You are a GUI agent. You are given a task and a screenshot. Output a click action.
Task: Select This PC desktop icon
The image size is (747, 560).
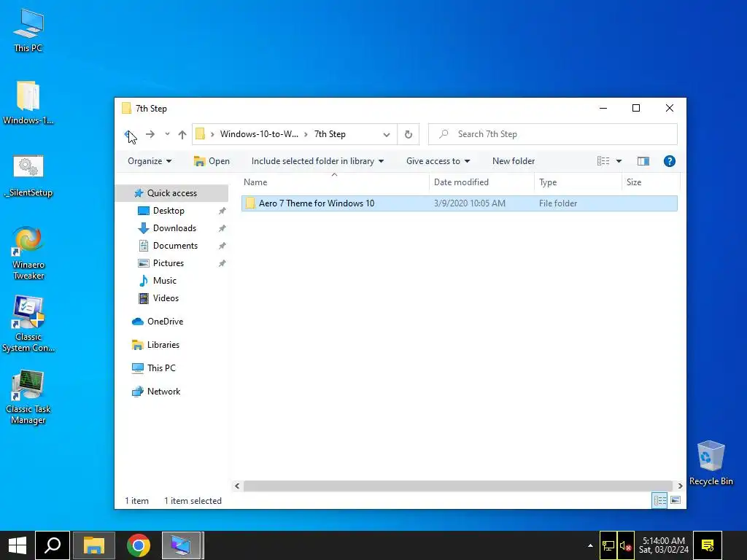28,31
